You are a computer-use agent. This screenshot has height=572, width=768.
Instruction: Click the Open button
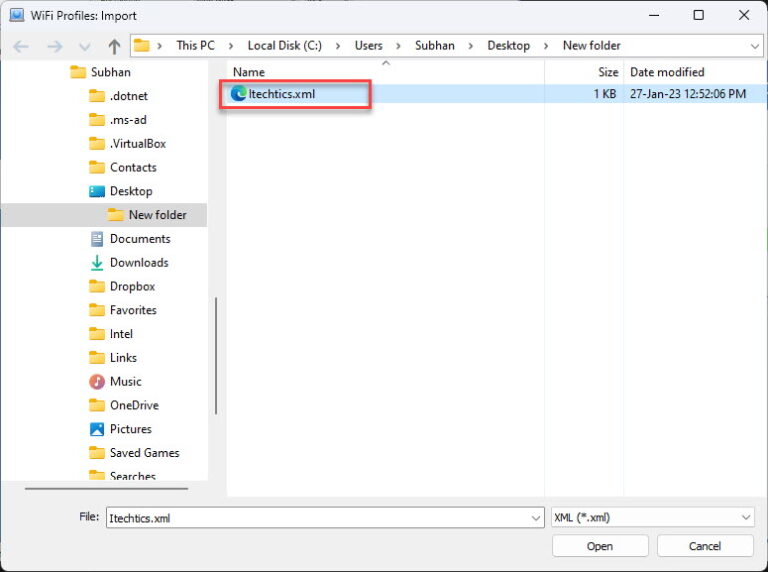[600, 546]
